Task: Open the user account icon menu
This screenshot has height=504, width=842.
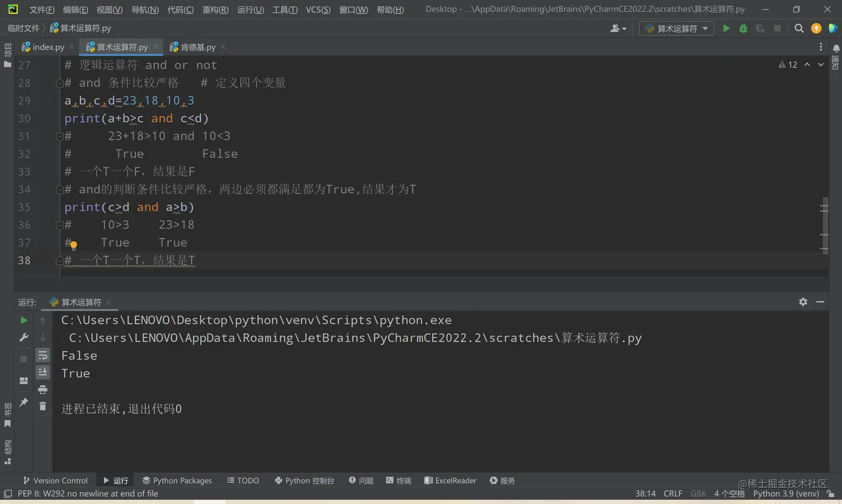Action: point(618,28)
